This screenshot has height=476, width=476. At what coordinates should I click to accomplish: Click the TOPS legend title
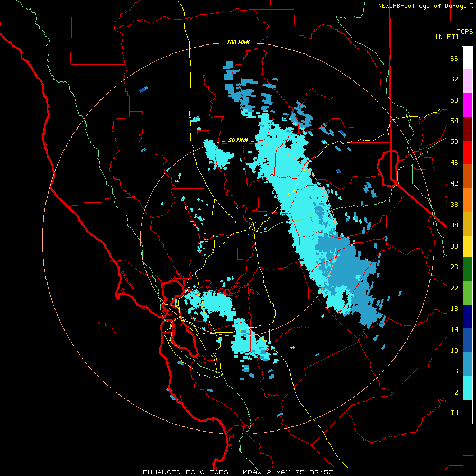coord(465,32)
